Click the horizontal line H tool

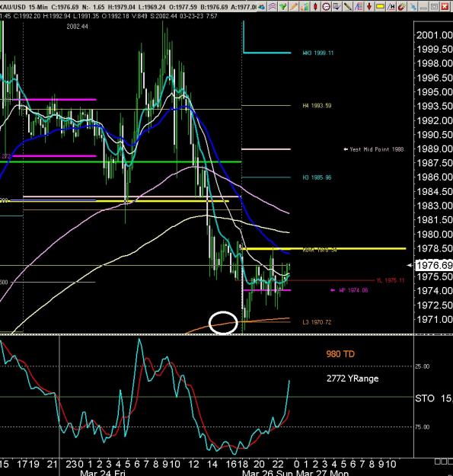pos(391,6)
